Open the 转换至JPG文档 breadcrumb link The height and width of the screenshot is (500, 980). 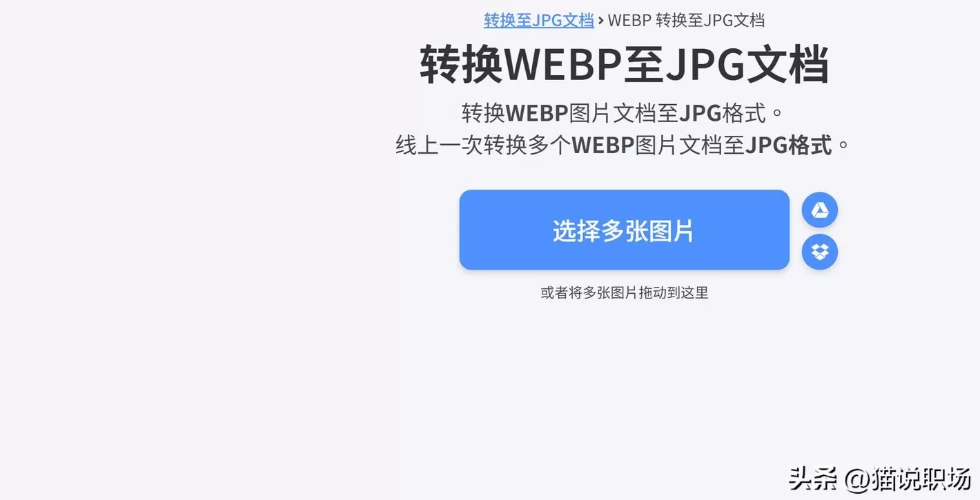pos(539,20)
